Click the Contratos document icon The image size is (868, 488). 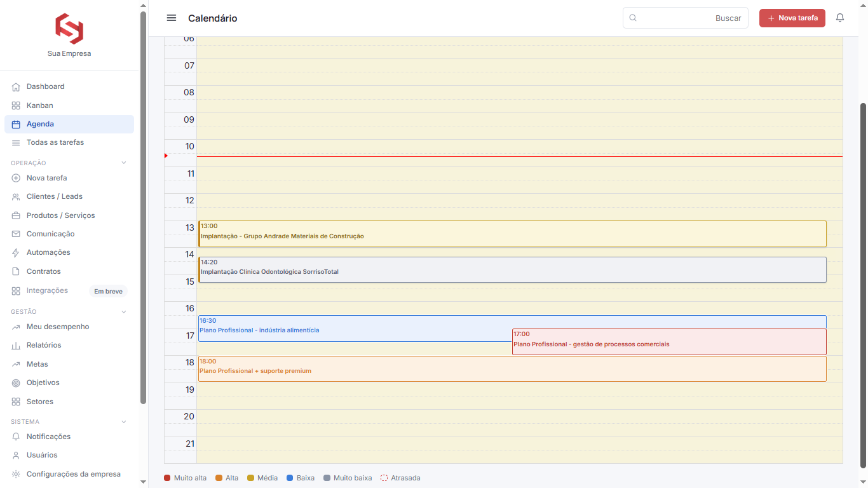16,271
